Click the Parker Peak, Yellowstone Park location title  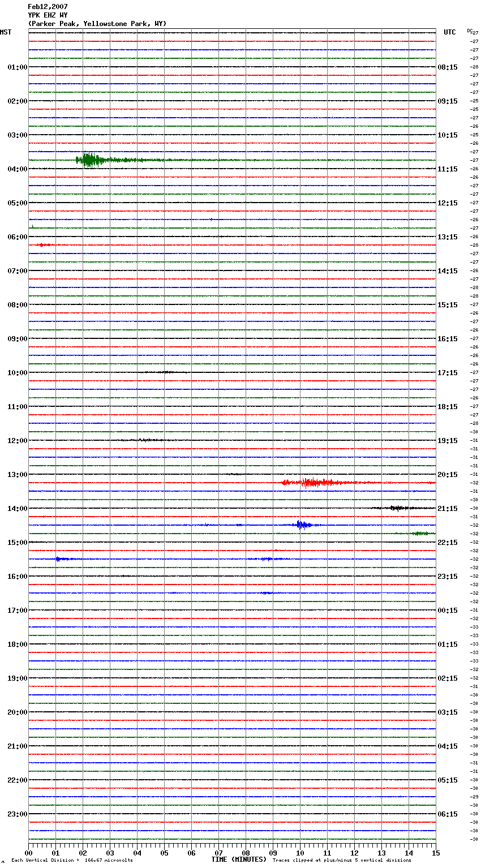[x=97, y=24]
